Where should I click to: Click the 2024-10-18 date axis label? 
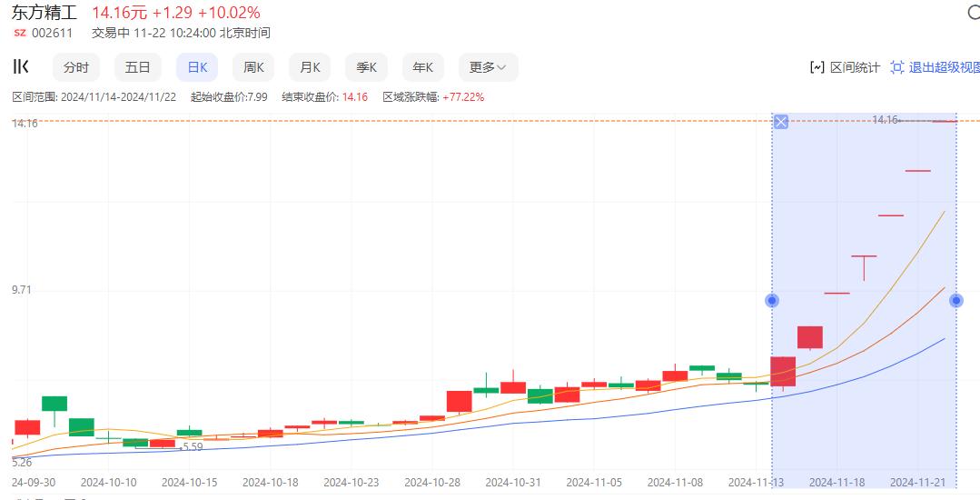tap(270, 483)
